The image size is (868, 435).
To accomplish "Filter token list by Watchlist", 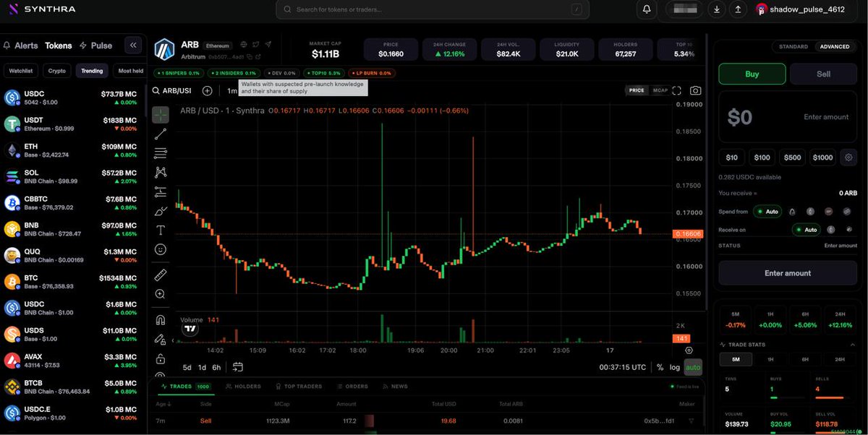I will [21, 71].
